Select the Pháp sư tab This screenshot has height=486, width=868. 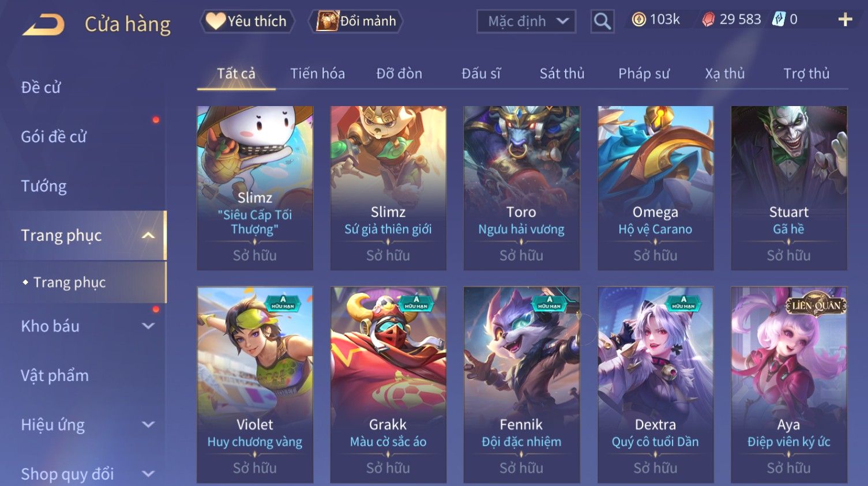[644, 74]
